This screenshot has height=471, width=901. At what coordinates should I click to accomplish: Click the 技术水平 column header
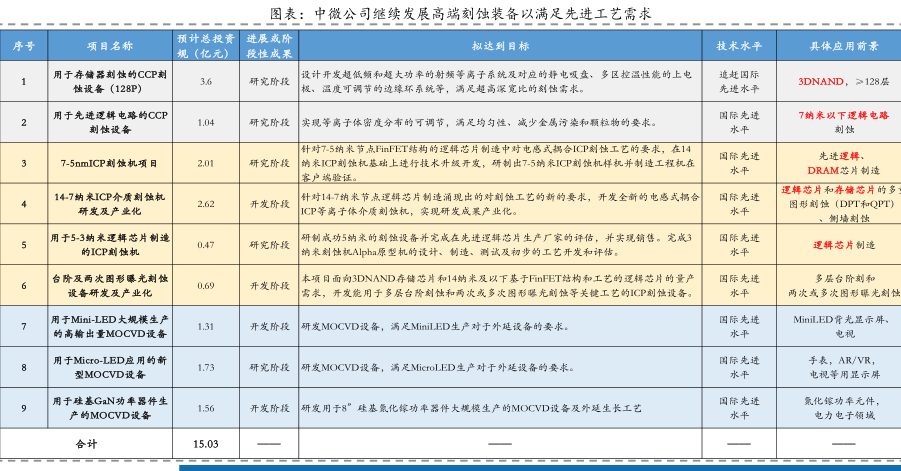738,46
